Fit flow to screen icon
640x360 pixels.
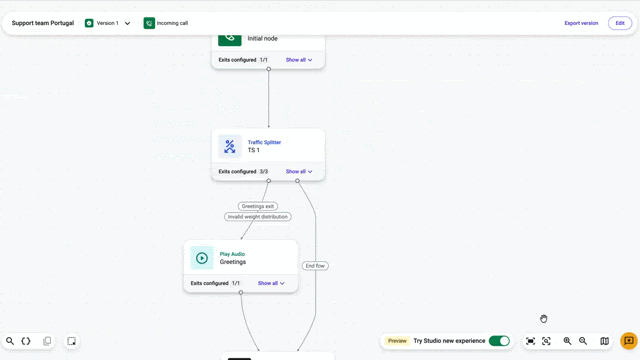coord(530,341)
